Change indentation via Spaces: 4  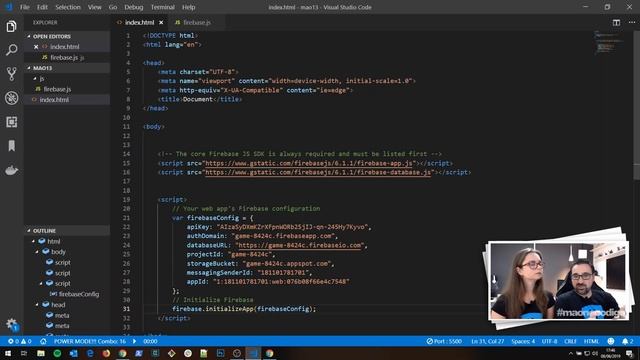pos(523,341)
